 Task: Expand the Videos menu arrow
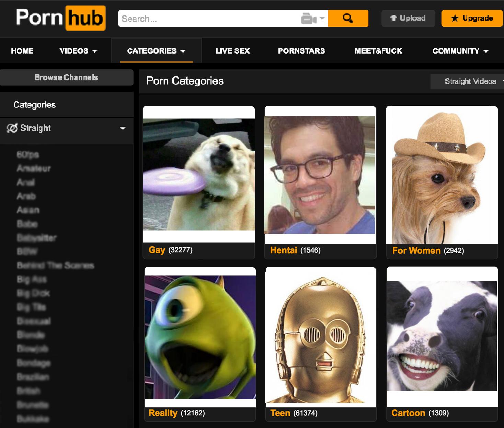tap(95, 51)
